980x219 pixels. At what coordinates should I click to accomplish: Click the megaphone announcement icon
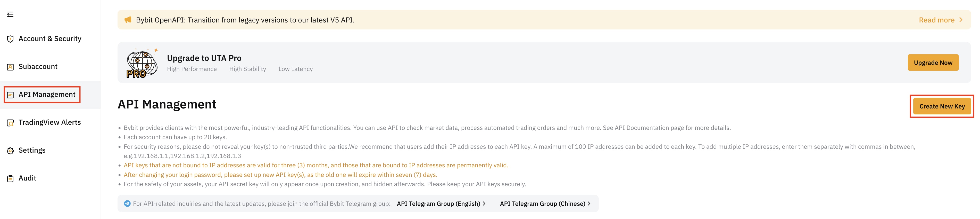(128, 19)
